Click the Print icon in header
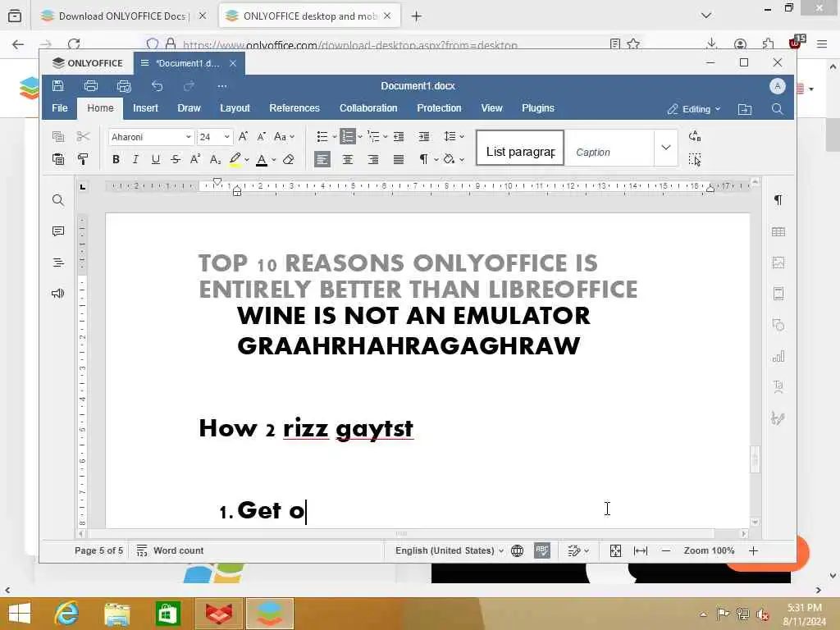The height and width of the screenshot is (630, 840). 91,85
